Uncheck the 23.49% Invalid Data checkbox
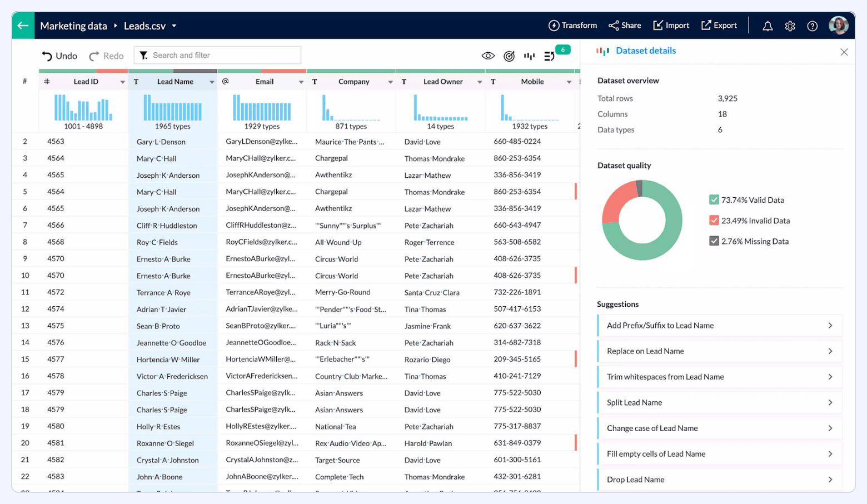Screen dimensions: 867x504 click(714, 220)
